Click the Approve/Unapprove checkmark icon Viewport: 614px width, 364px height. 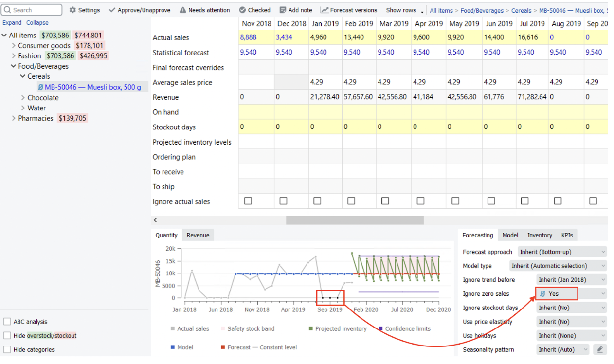[112, 10]
